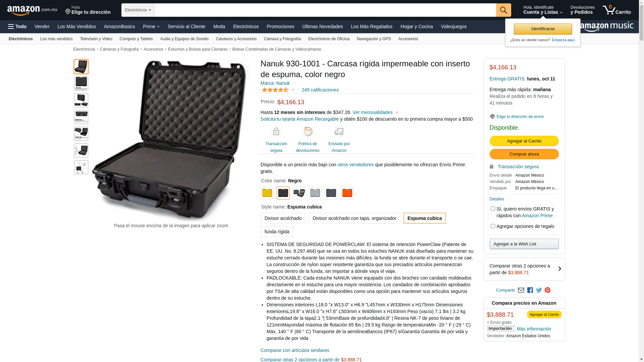Viewport: 644px width, 362px height.
Task: Enable free shipping with Amazon Prime checkbox
Action: 493,209
